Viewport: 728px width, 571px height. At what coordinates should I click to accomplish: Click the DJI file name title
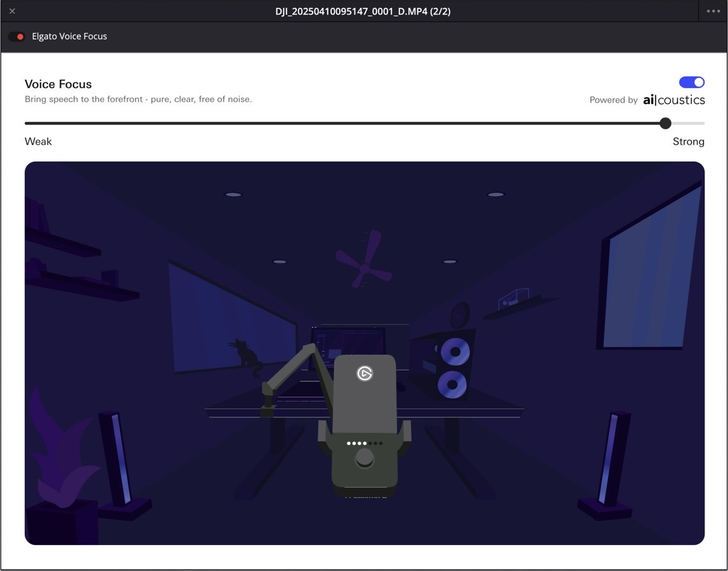(363, 11)
